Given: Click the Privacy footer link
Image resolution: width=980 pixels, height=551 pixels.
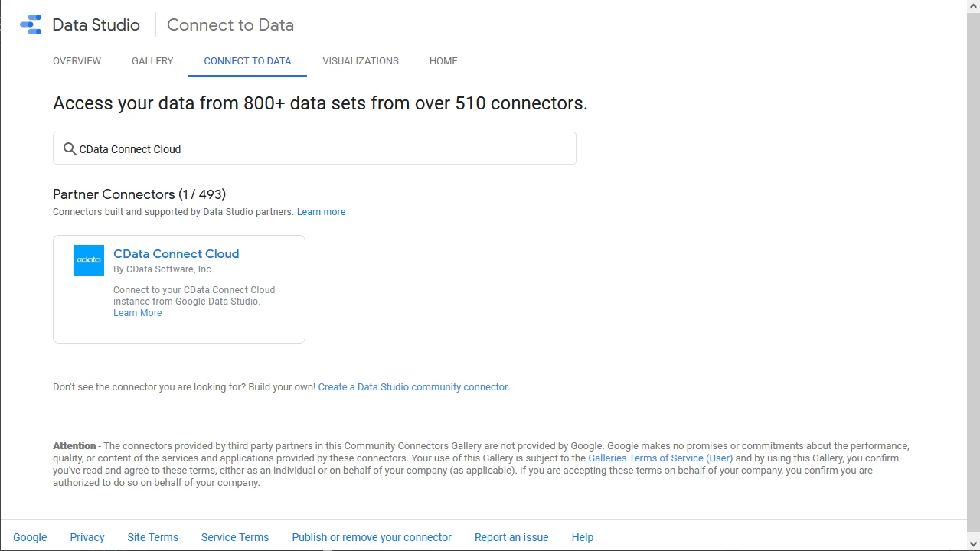Looking at the screenshot, I should [x=87, y=536].
